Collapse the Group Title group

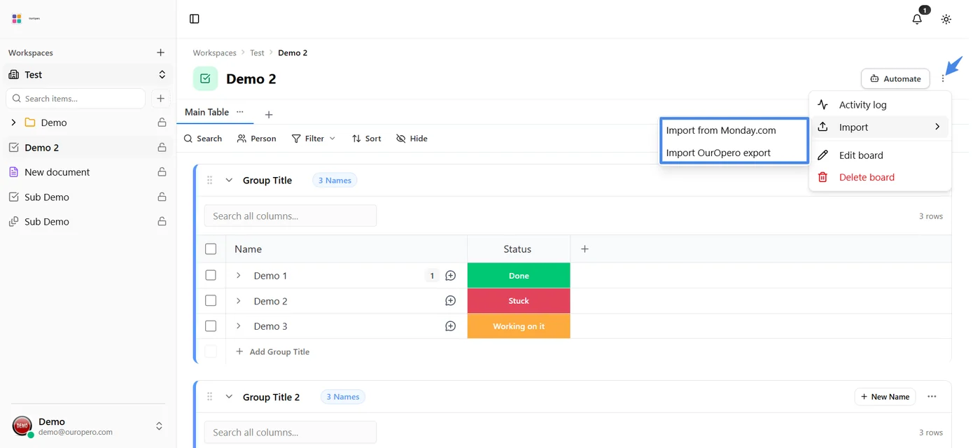point(229,181)
